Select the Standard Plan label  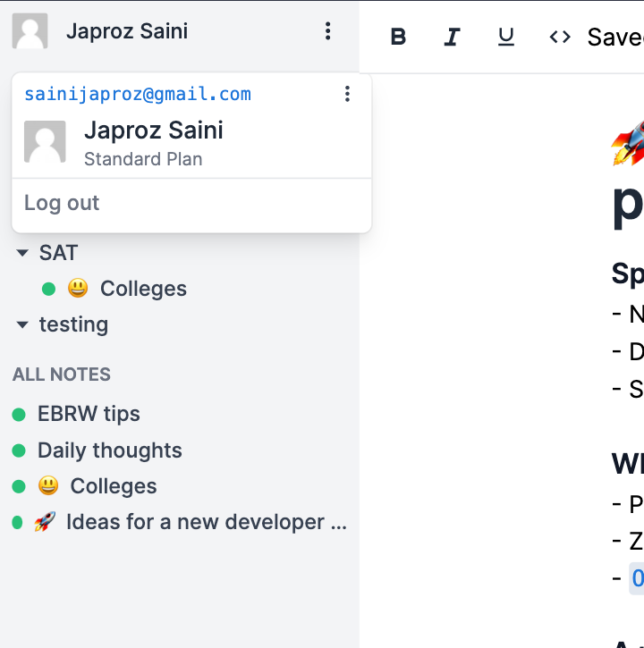[x=143, y=159]
